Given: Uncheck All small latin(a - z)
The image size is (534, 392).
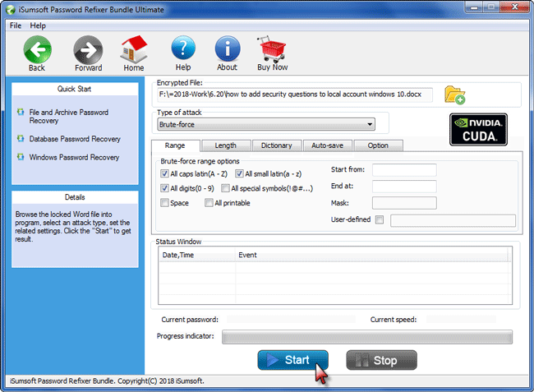Looking at the screenshot, I should tap(239, 173).
